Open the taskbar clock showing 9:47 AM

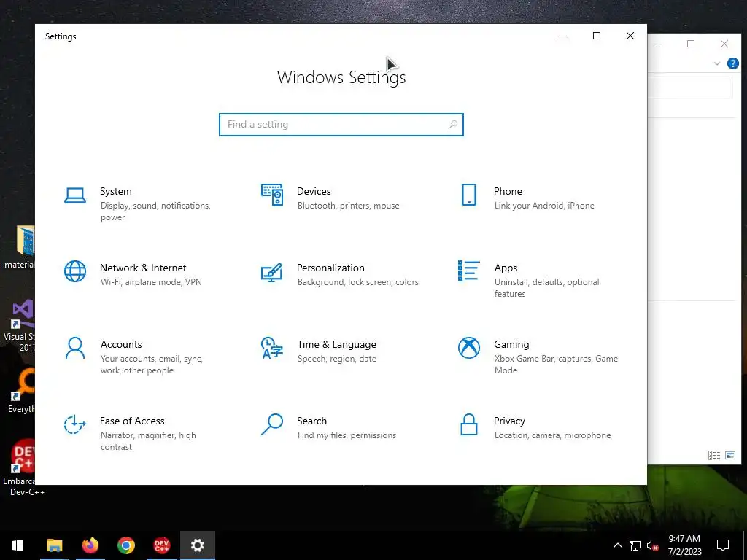pyautogui.click(x=684, y=545)
